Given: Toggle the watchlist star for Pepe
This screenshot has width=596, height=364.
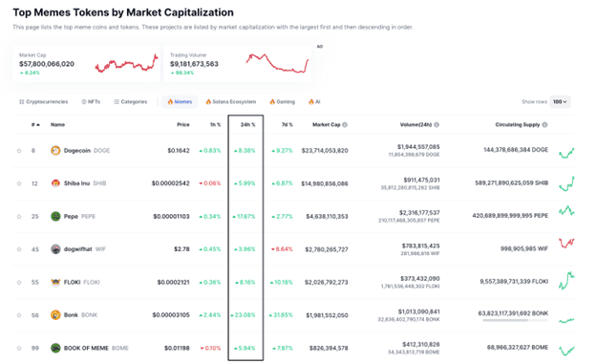Looking at the screenshot, I should pos(19,217).
